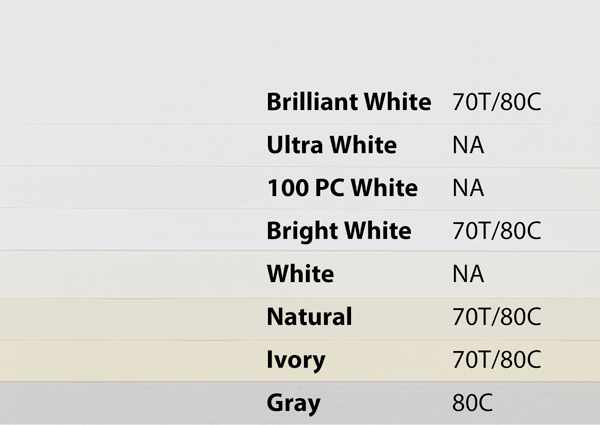Click the NA value beside White
600x425 pixels.
tap(468, 274)
